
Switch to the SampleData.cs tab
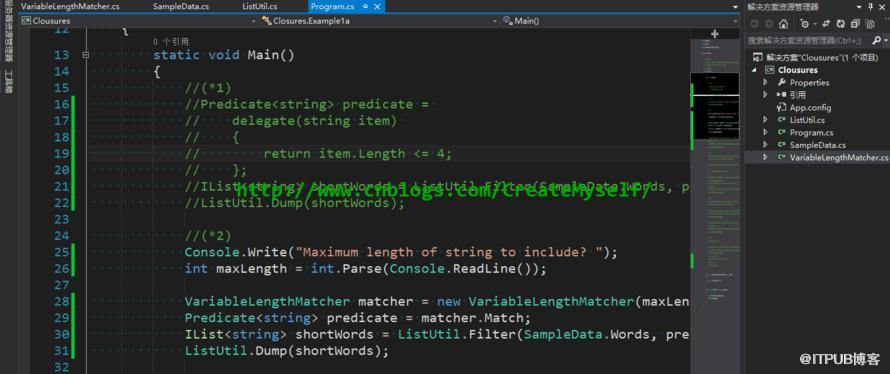(x=181, y=6)
